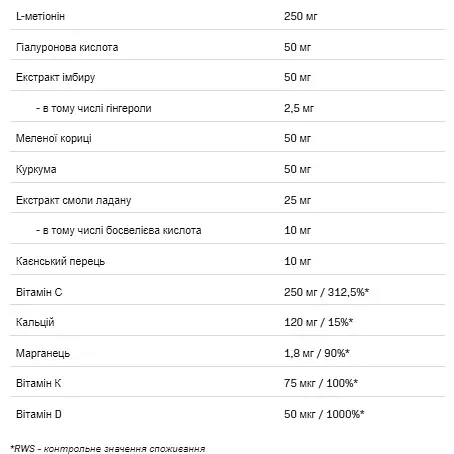Viewport: 454px width, 454px height.
Task: Select the гінгероли sub-item text
Action: pyautogui.click(x=94, y=108)
